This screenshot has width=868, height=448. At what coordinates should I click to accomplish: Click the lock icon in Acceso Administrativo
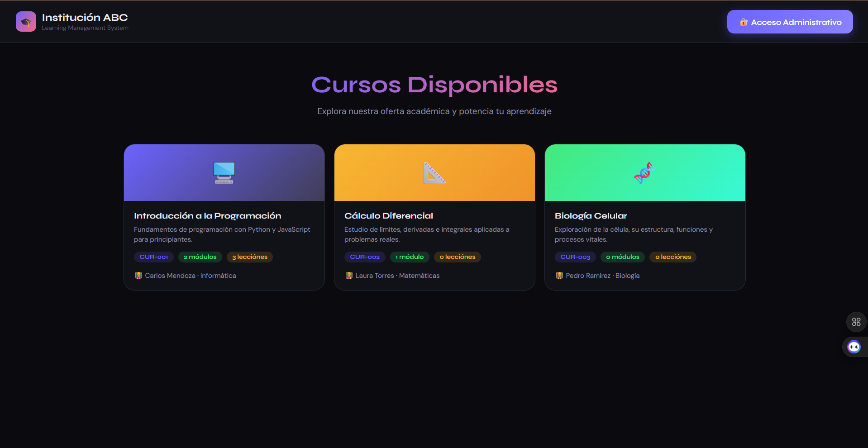tap(744, 22)
